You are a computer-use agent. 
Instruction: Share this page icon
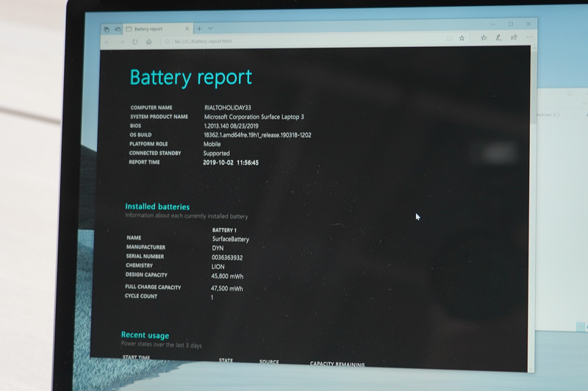click(x=514, y=37)
